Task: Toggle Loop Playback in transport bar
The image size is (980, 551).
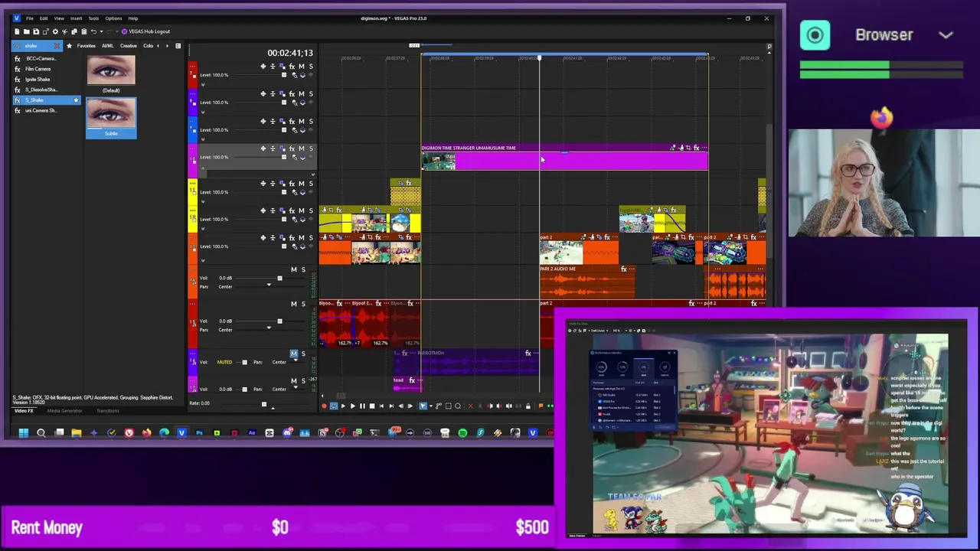Action: click(333, 406)
